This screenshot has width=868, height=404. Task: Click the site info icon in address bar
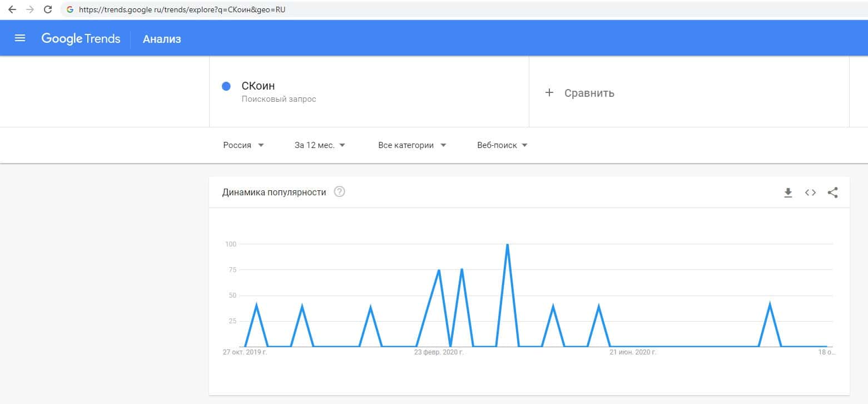coord(70,9)
